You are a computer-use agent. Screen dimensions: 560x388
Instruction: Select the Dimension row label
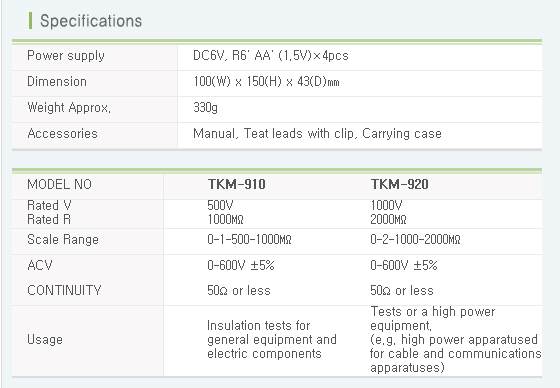coord(57,82)
